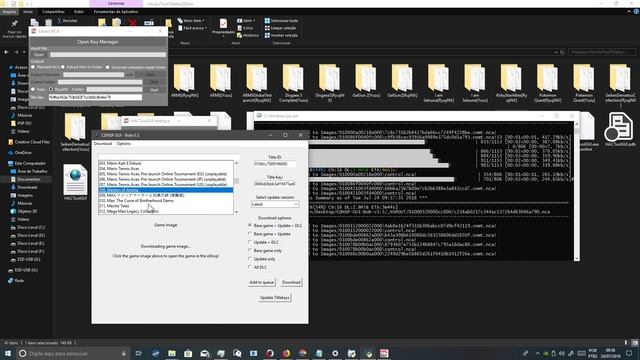
Task: Open the Disgaea 5 Complete[Yuzu] folder
Action: click(x=293, y=83)
